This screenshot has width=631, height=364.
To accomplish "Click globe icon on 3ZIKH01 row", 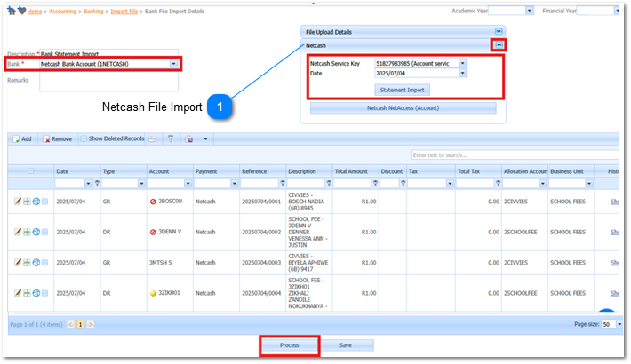I will click(x=36, y=293).
